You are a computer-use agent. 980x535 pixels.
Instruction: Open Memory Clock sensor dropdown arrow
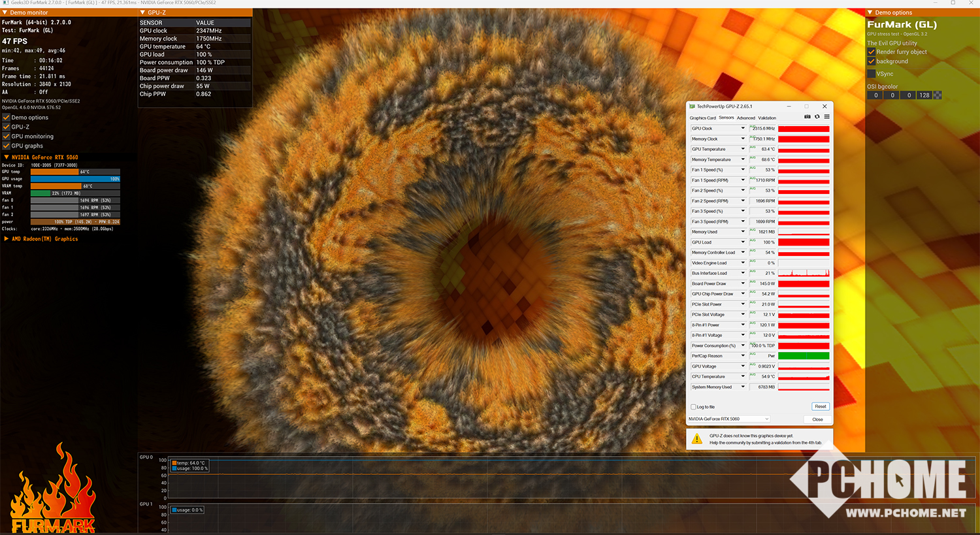[x=743, y=139]
